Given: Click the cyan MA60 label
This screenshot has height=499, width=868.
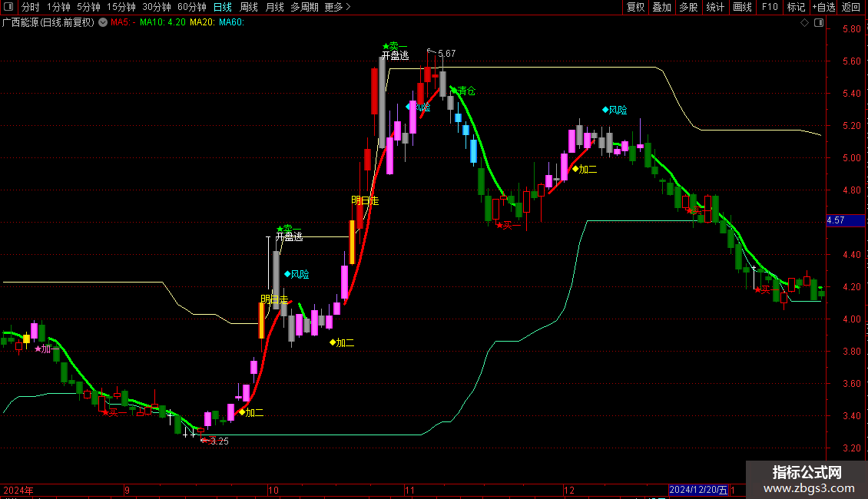Looking at the screenshot, I should (x=231, y=23).
